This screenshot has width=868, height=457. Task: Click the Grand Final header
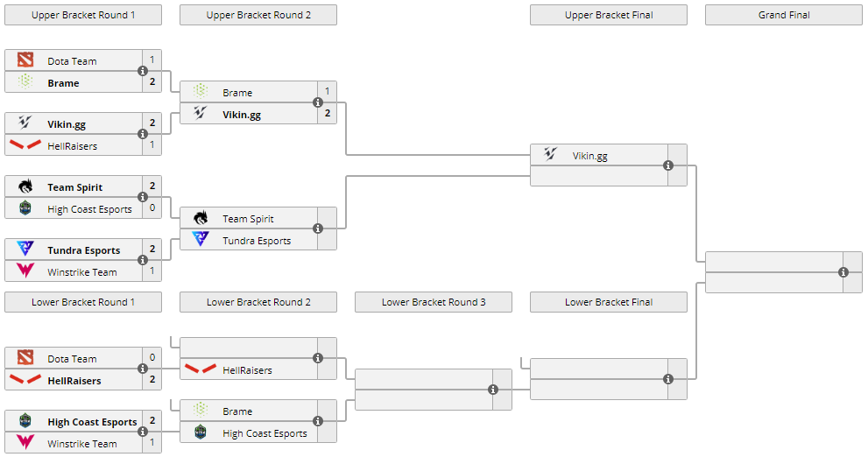click(784, 15)
